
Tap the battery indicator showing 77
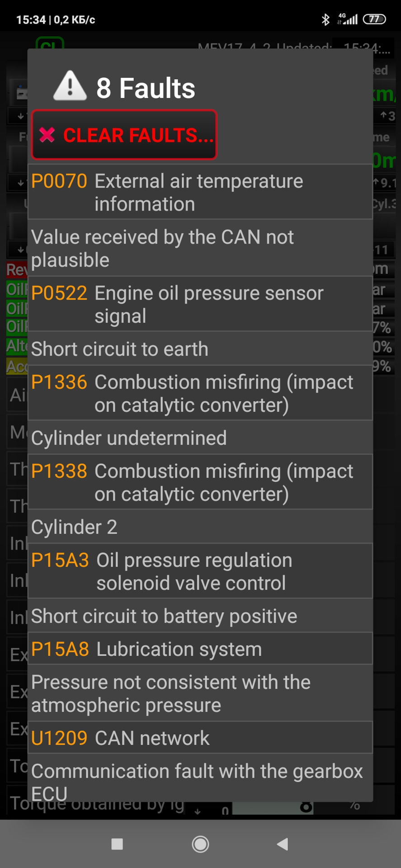pyautogui.click(x=374, y=19)
